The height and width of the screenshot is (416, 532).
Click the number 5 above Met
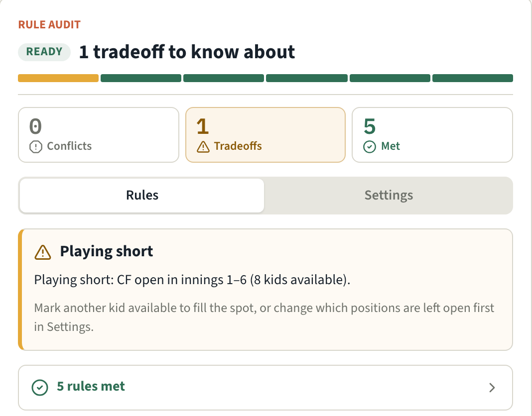pos(370,126)
